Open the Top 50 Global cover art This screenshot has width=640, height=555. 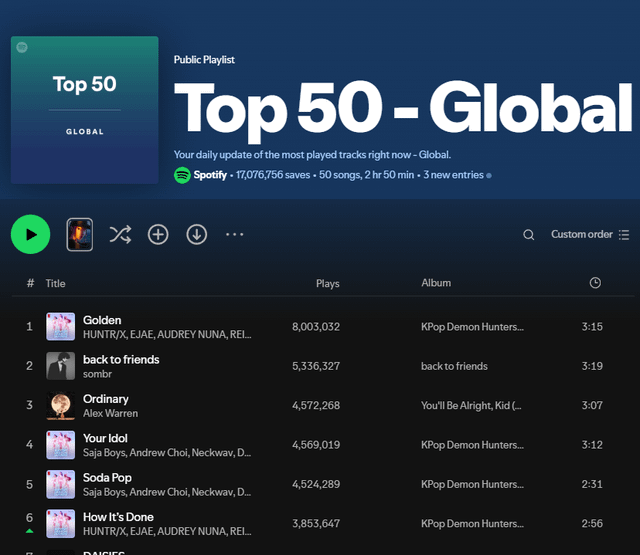click(x=85, y=110)
